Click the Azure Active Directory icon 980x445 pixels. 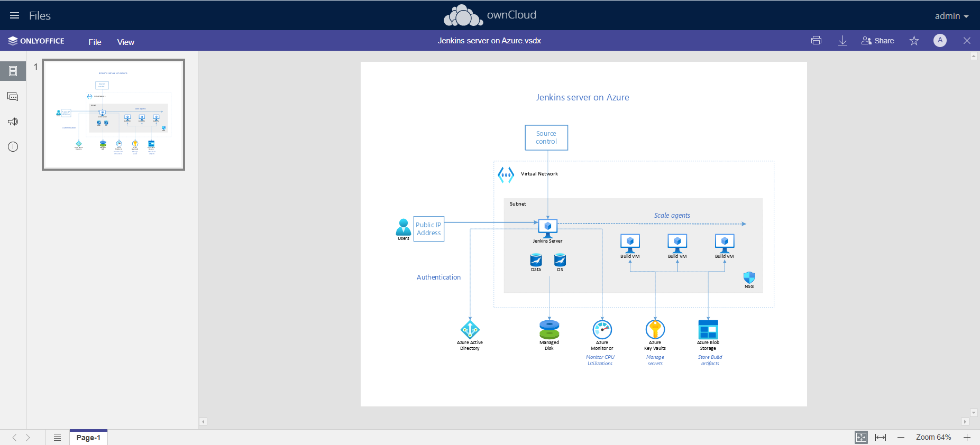(470, 330)
